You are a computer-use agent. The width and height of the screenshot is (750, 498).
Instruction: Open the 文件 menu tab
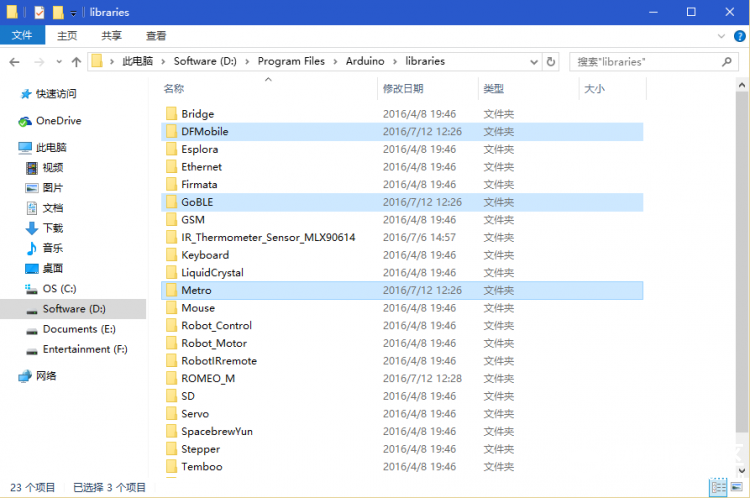[22, 35]
